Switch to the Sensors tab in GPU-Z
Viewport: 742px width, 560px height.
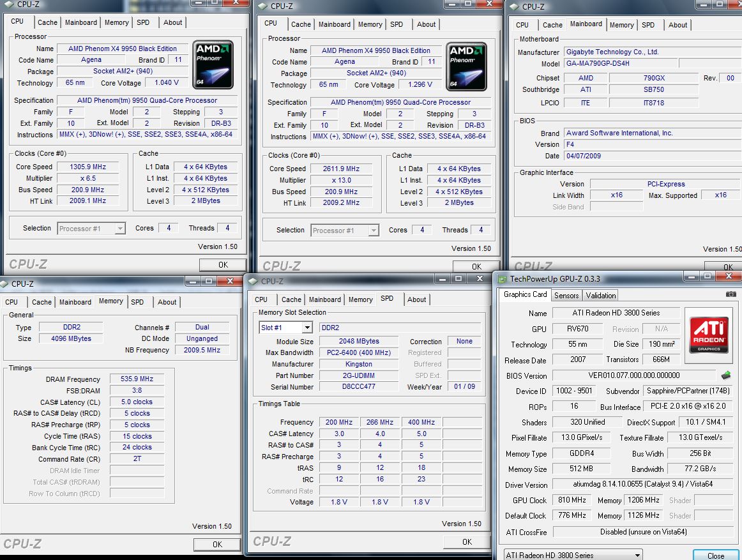tap(566, 295)
